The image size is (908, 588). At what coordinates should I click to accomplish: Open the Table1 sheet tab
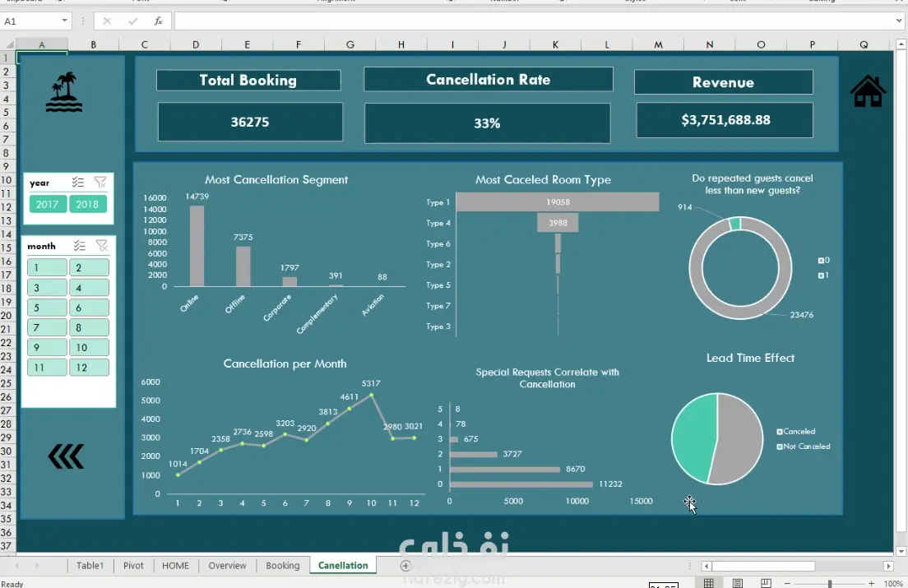(90, 566)
